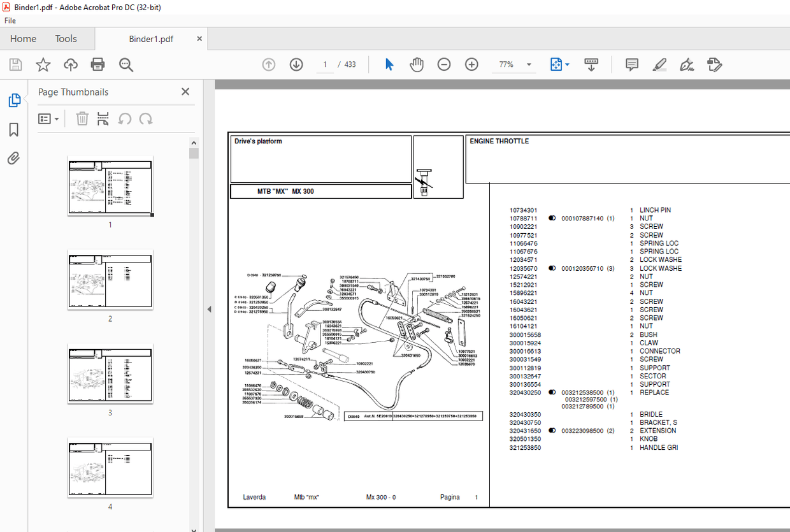
Task: Open the File menu
Action: (x=10, y=20)
